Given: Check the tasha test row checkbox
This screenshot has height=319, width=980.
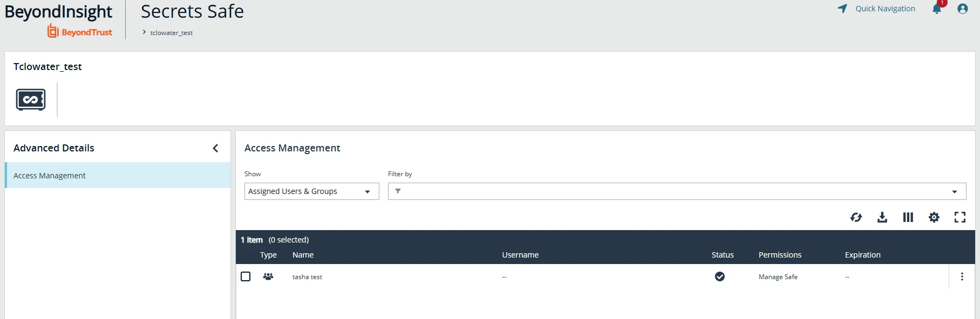Looking at the screenshot, I should [246, 276].
